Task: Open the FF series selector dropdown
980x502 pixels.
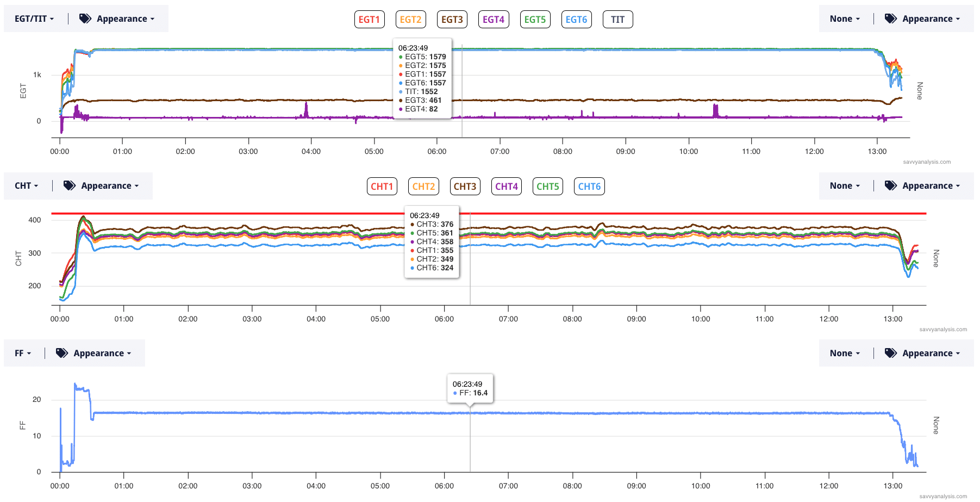Action: (x=22, y=353)
